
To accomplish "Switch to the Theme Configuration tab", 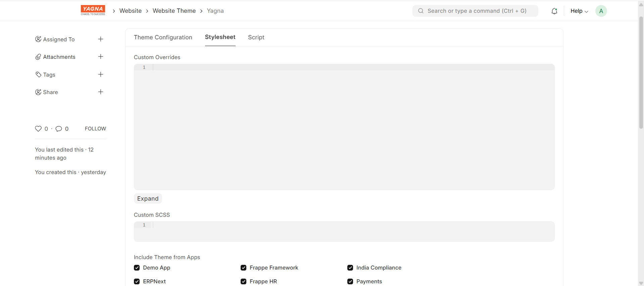I will [163, 37].
